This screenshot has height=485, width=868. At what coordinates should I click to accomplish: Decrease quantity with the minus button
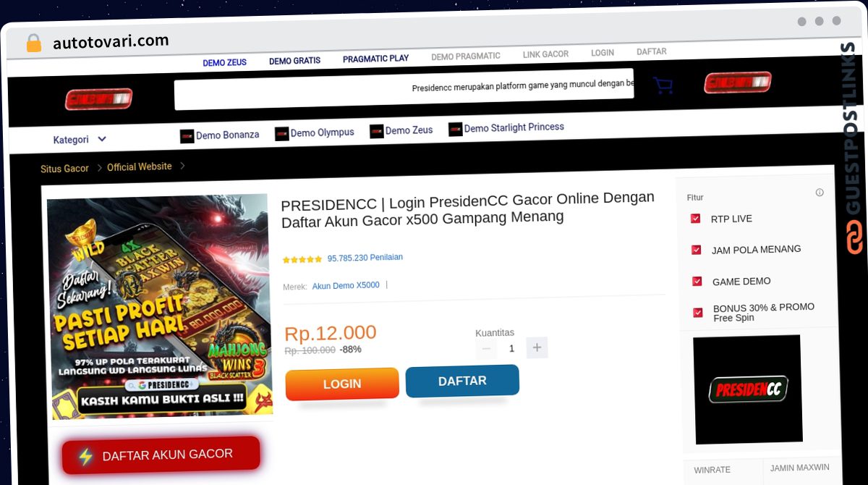pyautogui.click(x=487, y=349)
